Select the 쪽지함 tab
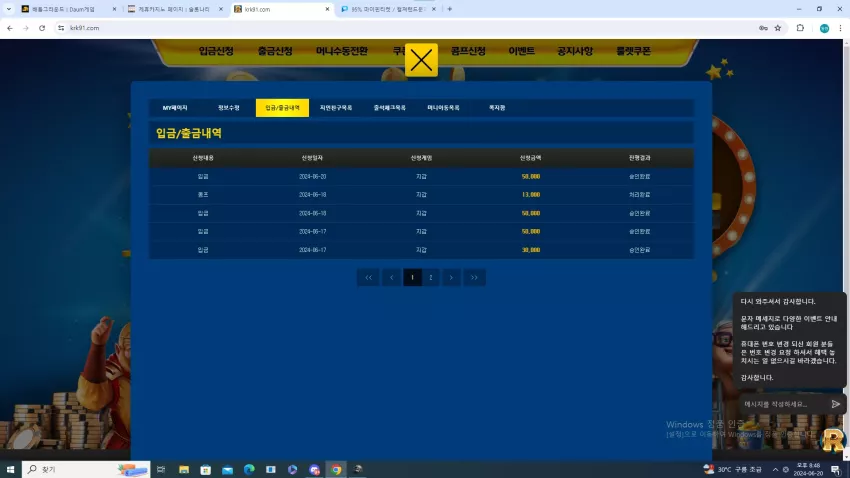The image size is (850, 478). coord(497,108)
